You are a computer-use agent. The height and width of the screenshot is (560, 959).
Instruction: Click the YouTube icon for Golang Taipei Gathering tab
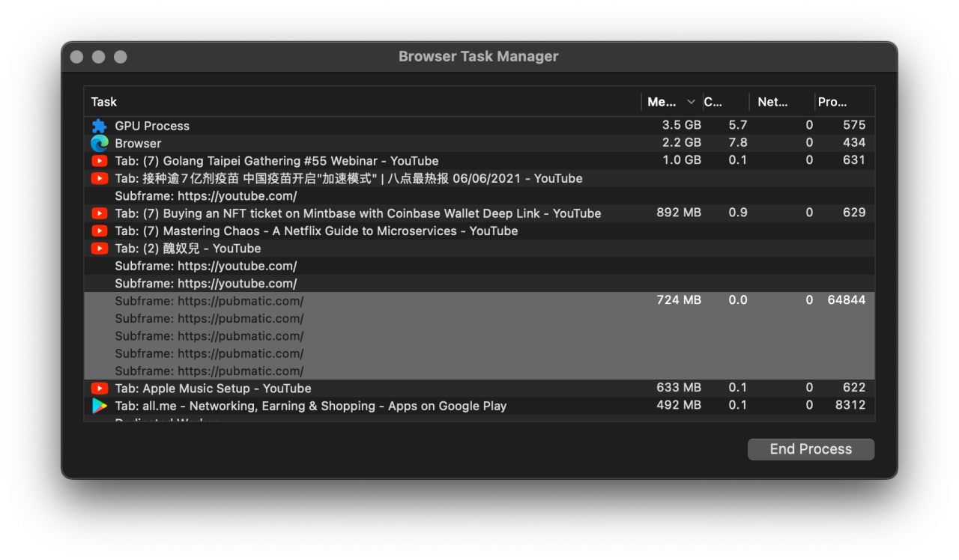99,161
